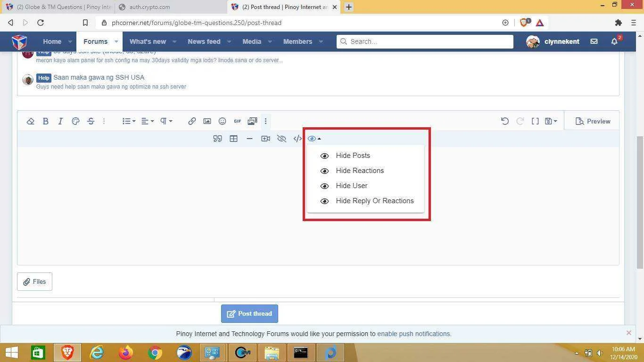Click the redo icon

[x=520, y=121]
